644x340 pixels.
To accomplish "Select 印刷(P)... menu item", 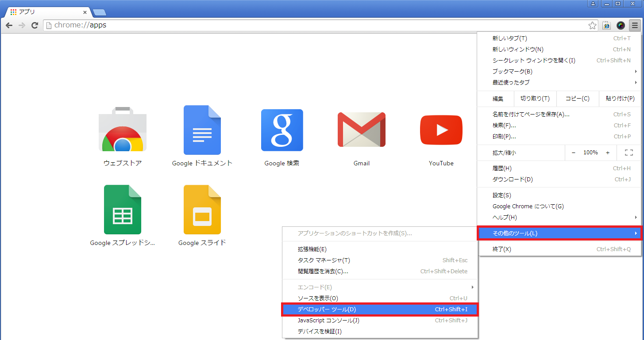I will [x=559, y=137].
